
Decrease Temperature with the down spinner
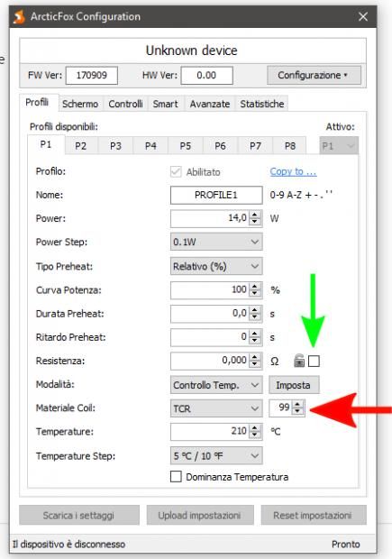coord(255,435)
